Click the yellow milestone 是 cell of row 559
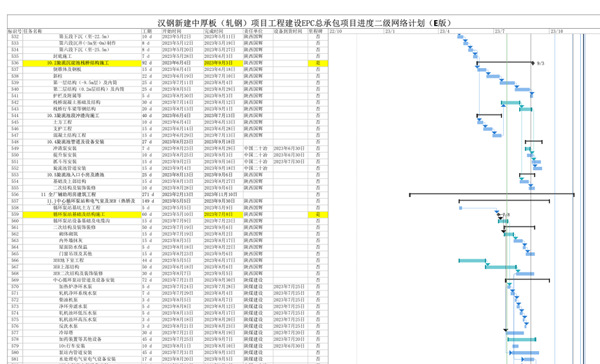Image resolution: width=600 pixels, height=364 pixels. [x=318, y=214]
